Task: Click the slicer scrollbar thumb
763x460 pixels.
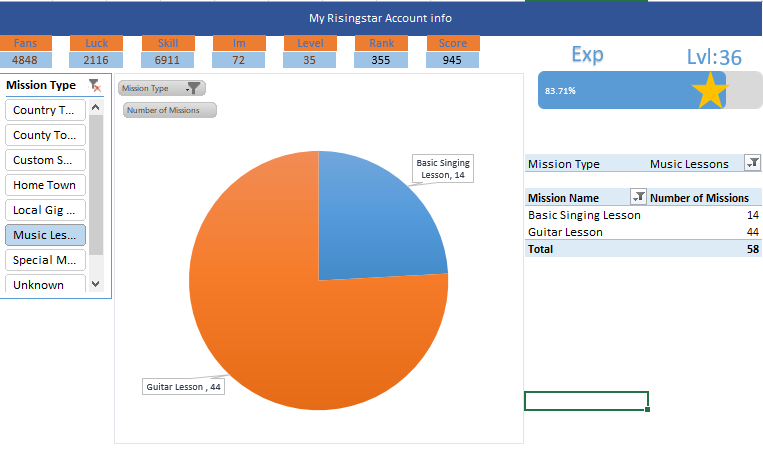Action: pos(96,185)
